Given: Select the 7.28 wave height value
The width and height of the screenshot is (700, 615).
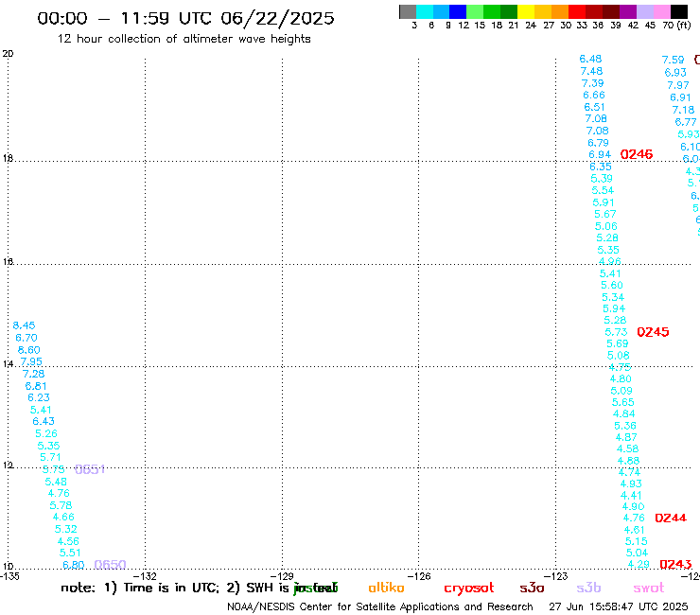Looking at the screenshot, I should click(x=33, y=374).
